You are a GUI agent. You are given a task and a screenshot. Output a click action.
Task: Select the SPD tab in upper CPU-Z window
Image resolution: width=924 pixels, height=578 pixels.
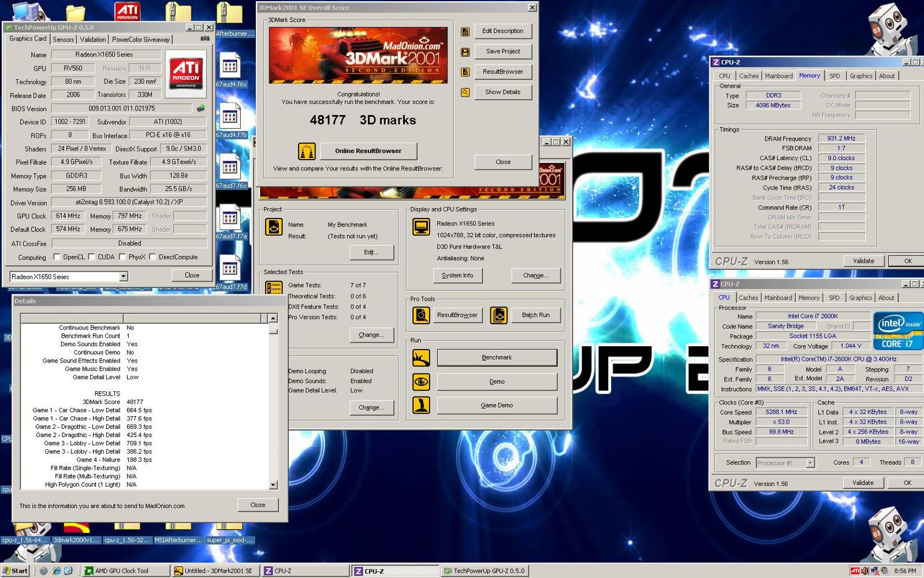click(835, 76)
